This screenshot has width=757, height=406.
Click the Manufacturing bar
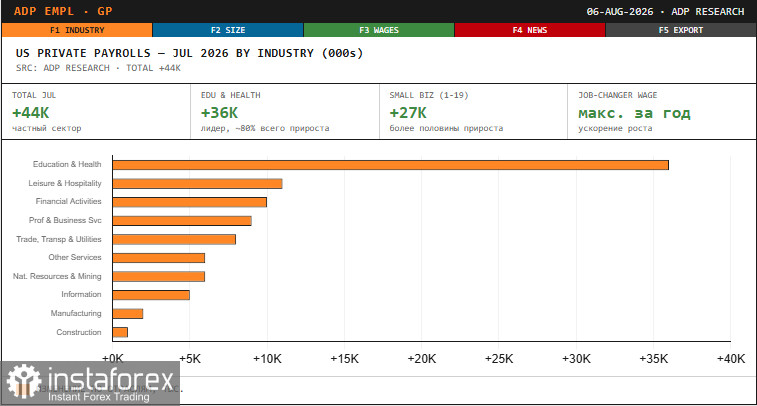click(x=127, y=314)
